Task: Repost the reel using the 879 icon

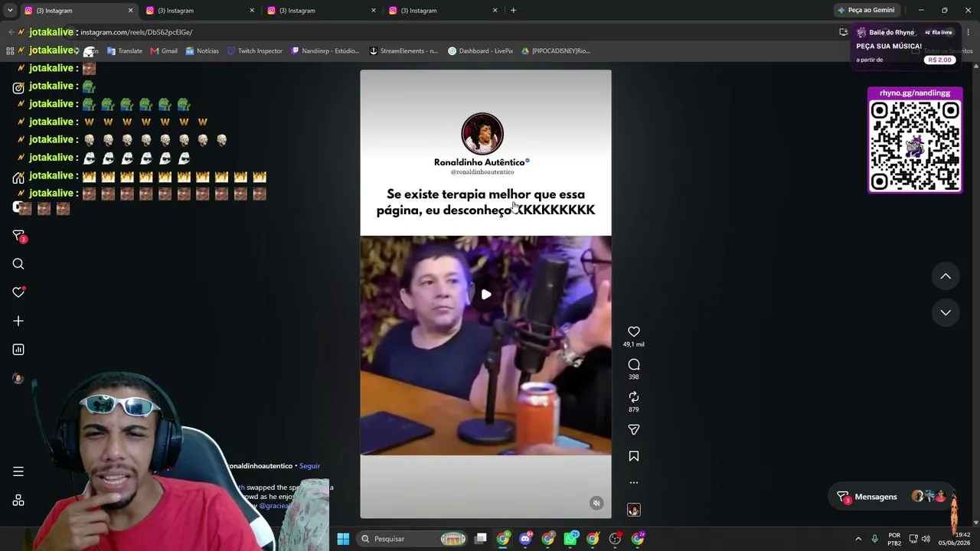Action: tap(633, 396)
